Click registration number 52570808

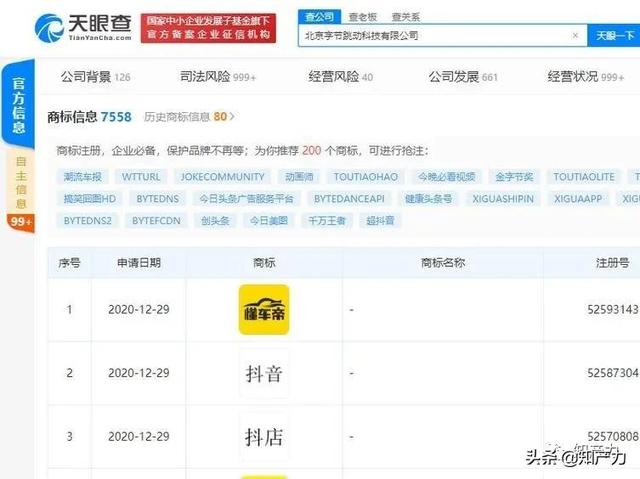pos(613,437)
